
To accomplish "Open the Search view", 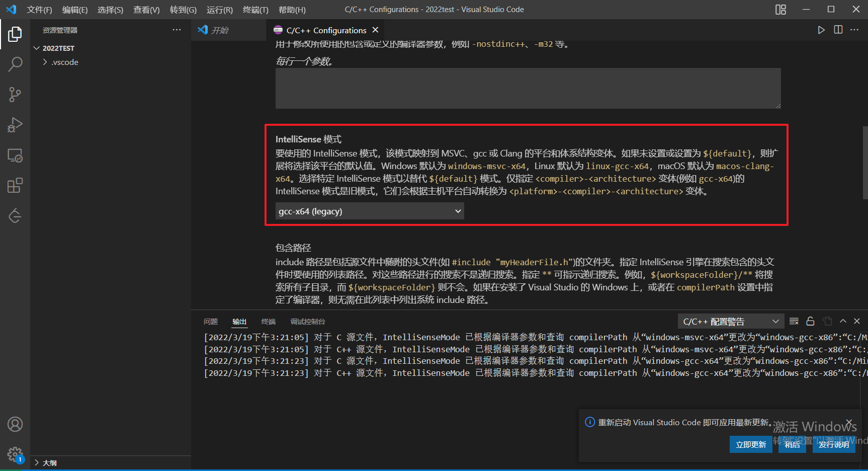I will [15, 64].
